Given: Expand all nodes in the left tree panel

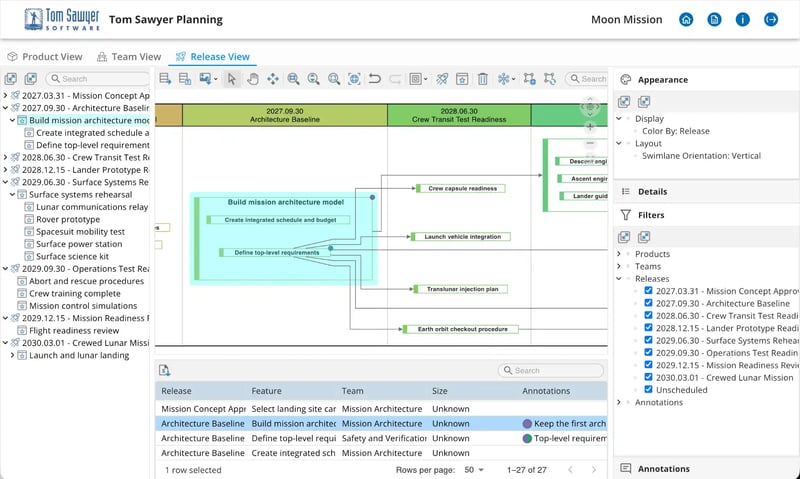Looking at the screenshot, I should pos(11,79).
